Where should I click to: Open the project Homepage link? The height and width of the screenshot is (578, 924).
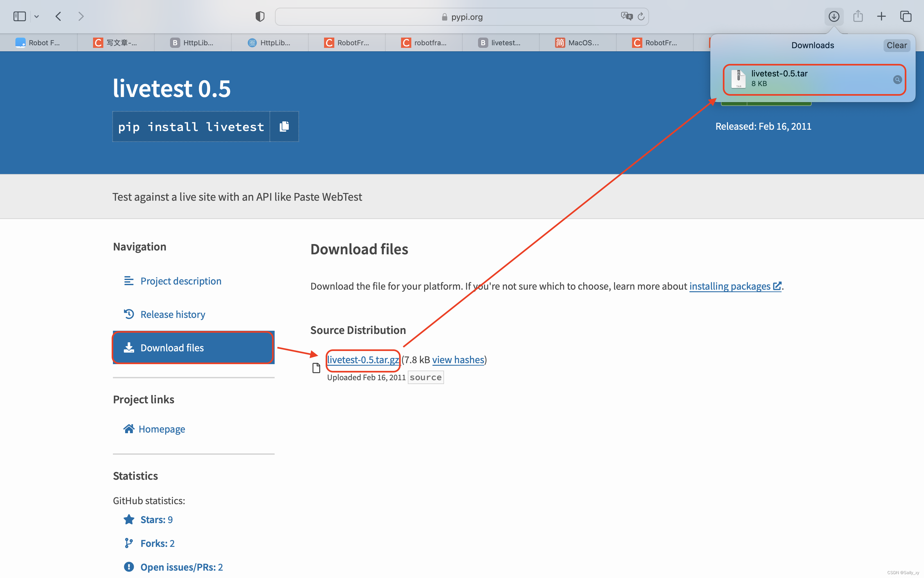(162, 429)
